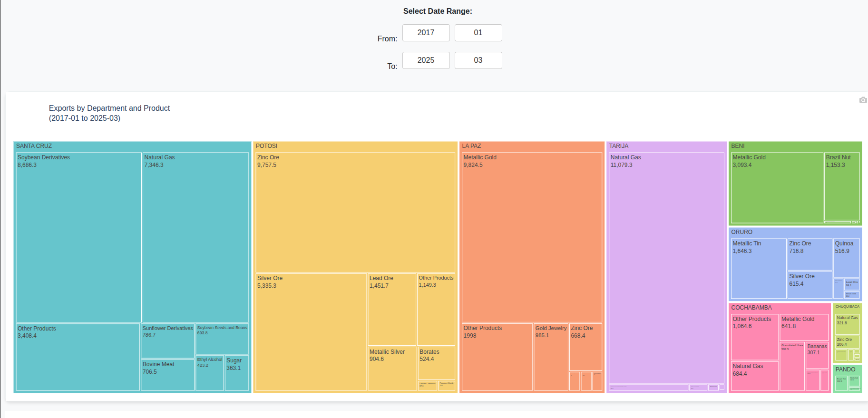This screenshot has width=868, height=418.
Task: Select the PANDO department header
Action: pyautogui.click(x=847, y=369)
